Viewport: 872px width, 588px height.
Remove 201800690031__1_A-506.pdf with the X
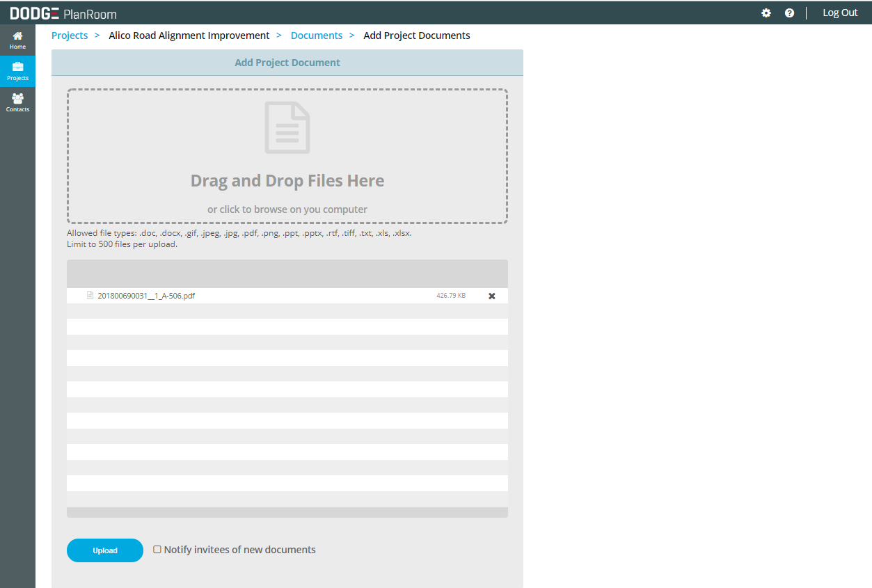pyautogui.click(x=491, y=295)
